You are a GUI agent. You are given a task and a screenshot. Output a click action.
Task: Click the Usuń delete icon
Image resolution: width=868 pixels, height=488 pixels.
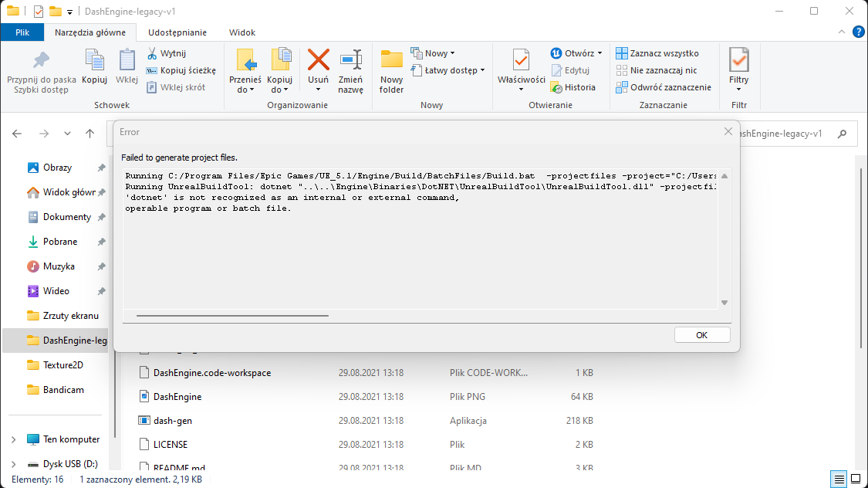(x=319, y=59)
